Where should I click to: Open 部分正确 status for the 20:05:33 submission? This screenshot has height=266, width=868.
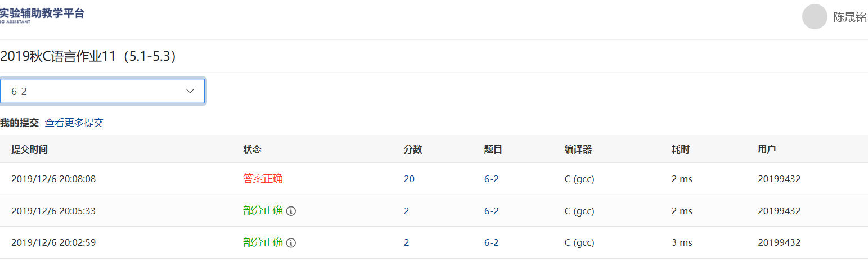coord(263,211)
